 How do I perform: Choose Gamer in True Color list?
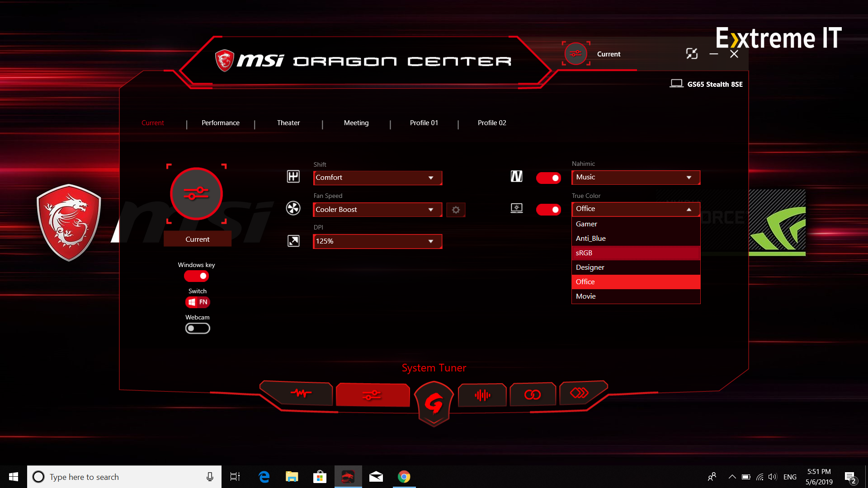tap(636, 224)
